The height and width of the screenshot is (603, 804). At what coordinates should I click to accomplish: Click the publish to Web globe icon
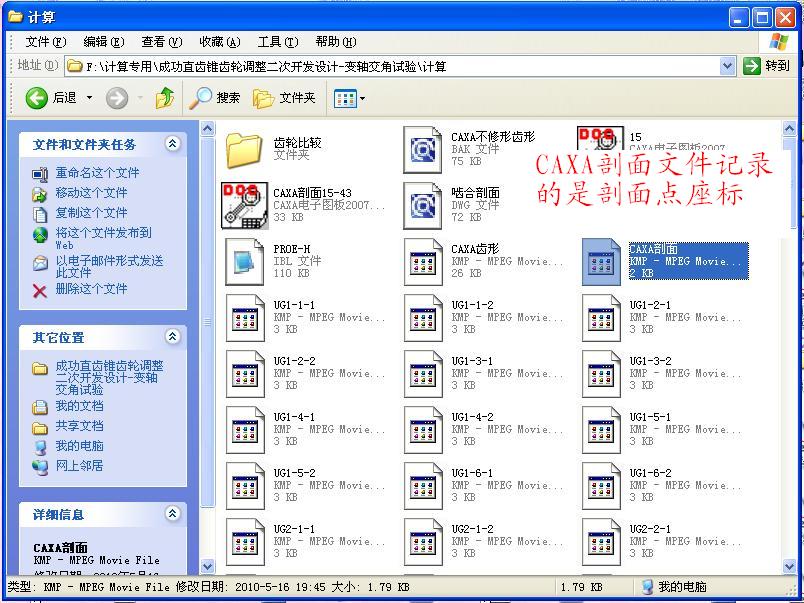[x=39, y=234]
